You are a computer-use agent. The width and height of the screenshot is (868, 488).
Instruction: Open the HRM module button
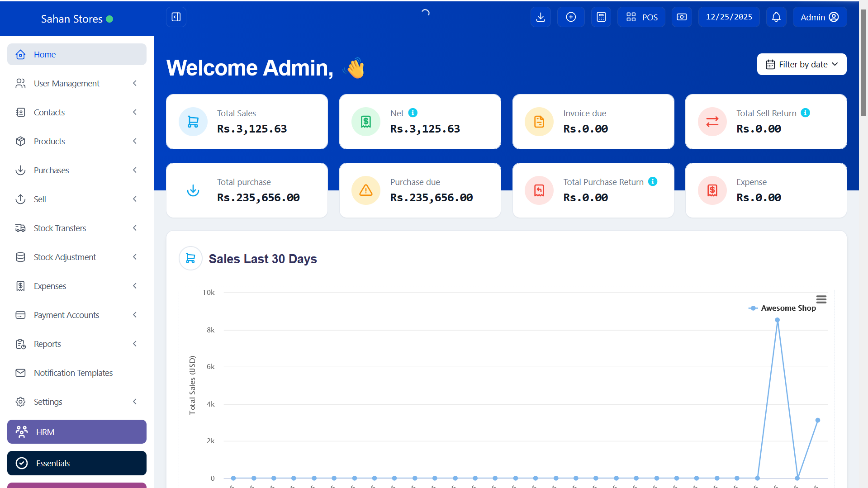click(x=77, y=432)
